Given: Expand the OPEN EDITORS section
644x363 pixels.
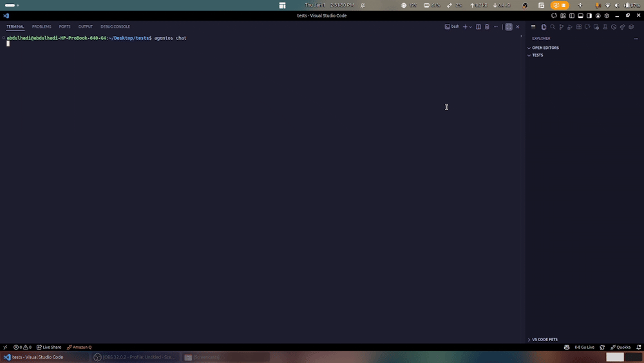Looking at the screenshot, I should pos(584,48).
